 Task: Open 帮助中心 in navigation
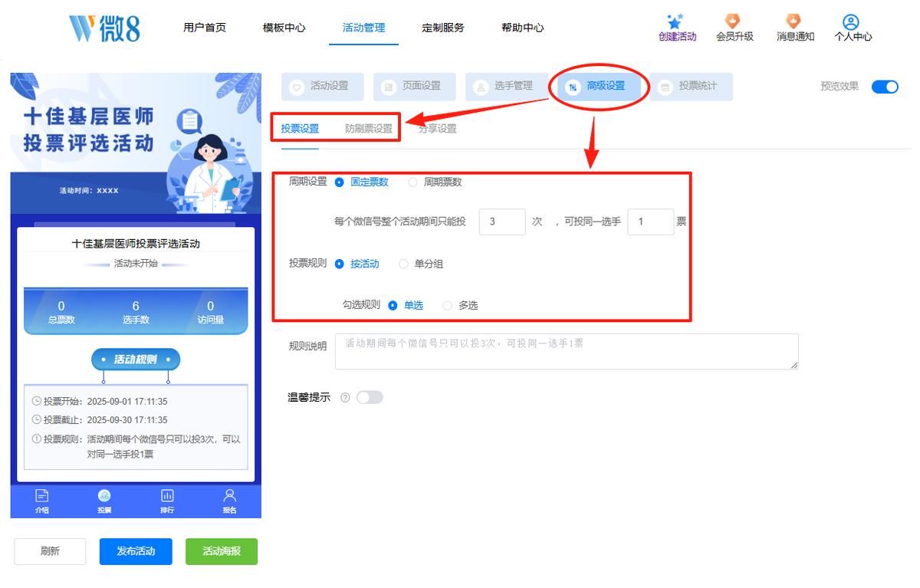pos(523,28)
